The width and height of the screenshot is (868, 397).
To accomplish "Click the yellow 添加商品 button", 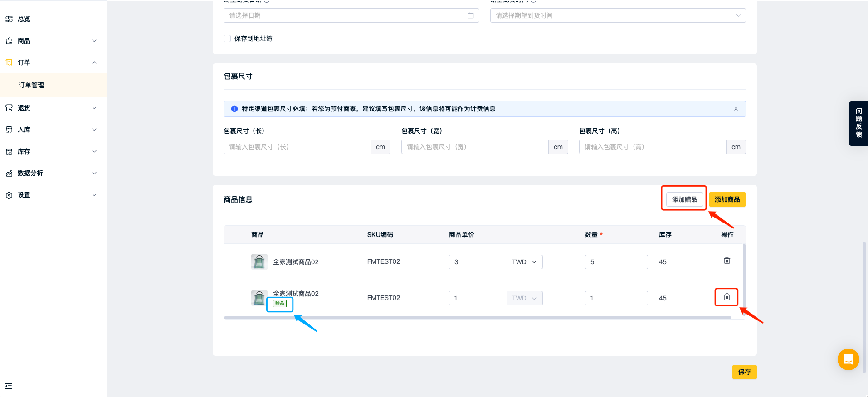I will (727, 199).
